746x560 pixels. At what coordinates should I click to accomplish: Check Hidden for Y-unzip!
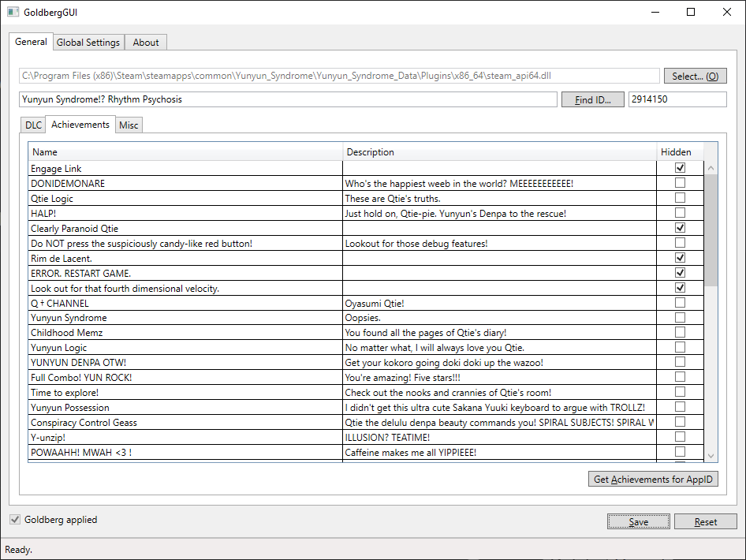point(681,437)
